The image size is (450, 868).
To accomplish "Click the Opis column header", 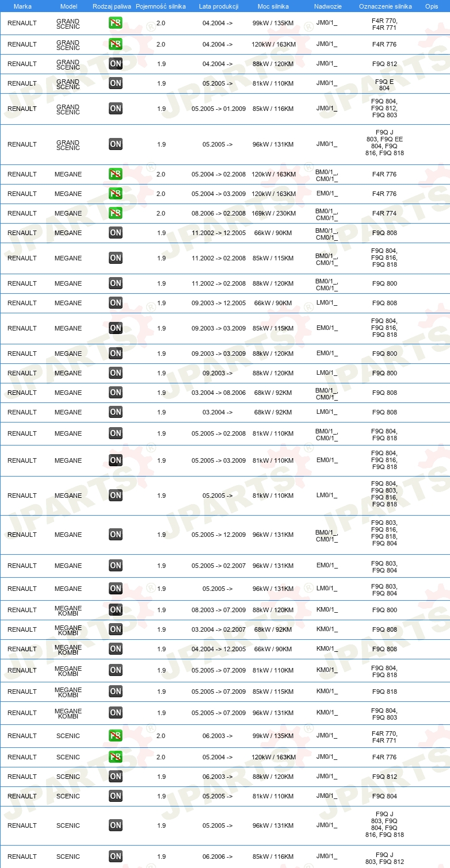I will 431,6.
